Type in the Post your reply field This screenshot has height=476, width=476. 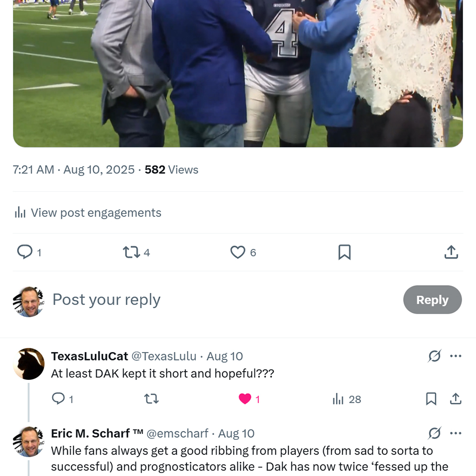[x=198, y=299]
